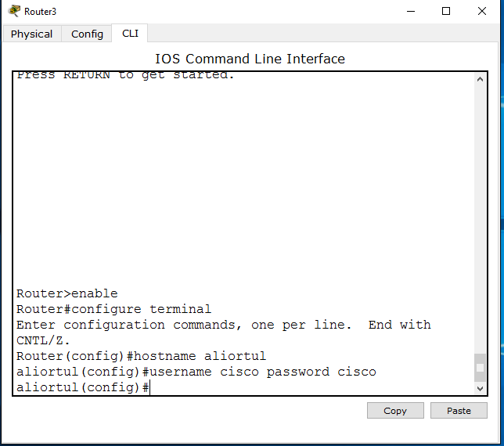Minimize the Router3 window
504x446 pixels.
pyautogui.click(x=411, y=11)
